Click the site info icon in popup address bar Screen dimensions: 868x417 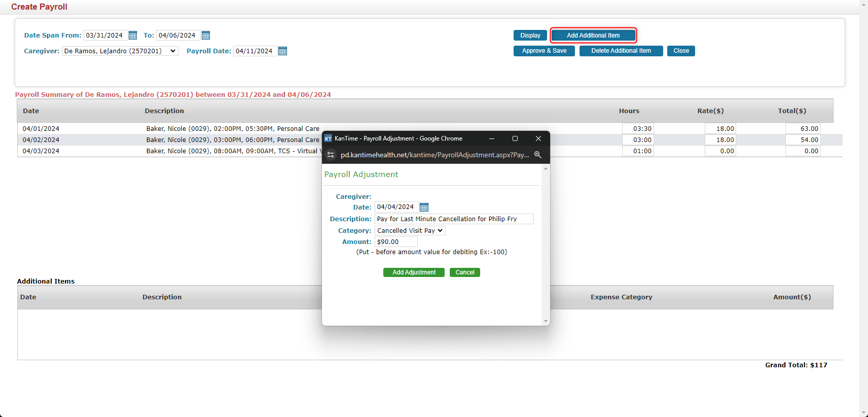(x=331, y=155)
